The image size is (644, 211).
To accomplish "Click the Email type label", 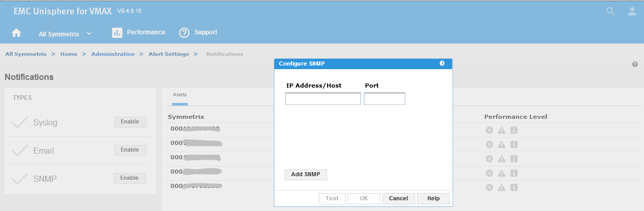I will coord(44,151).
